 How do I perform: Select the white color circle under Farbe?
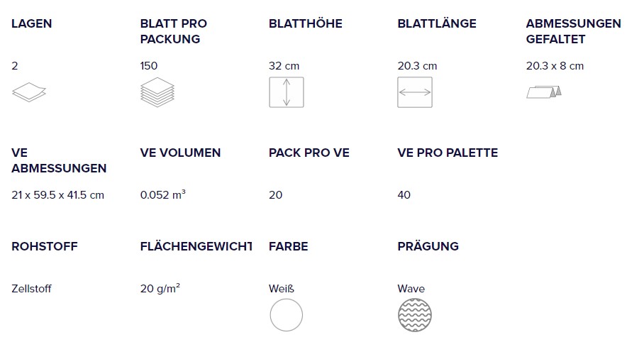(x=287, y=315)
